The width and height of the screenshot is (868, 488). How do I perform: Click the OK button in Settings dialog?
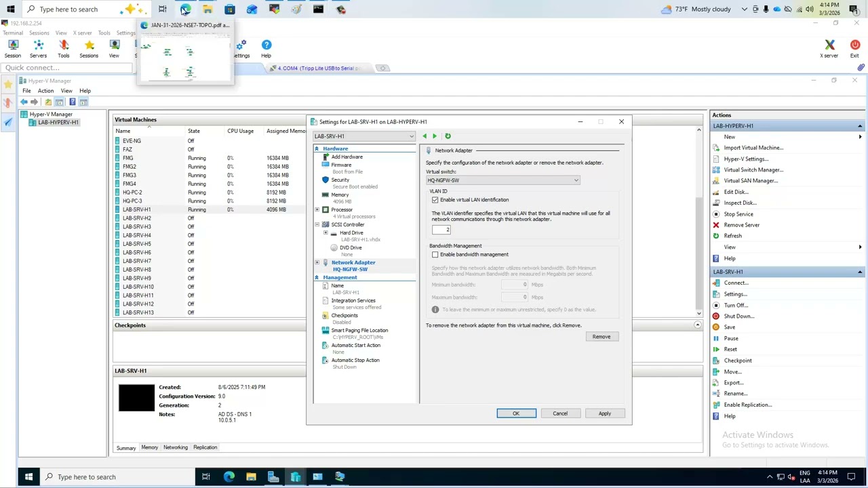tap(516, 413)
